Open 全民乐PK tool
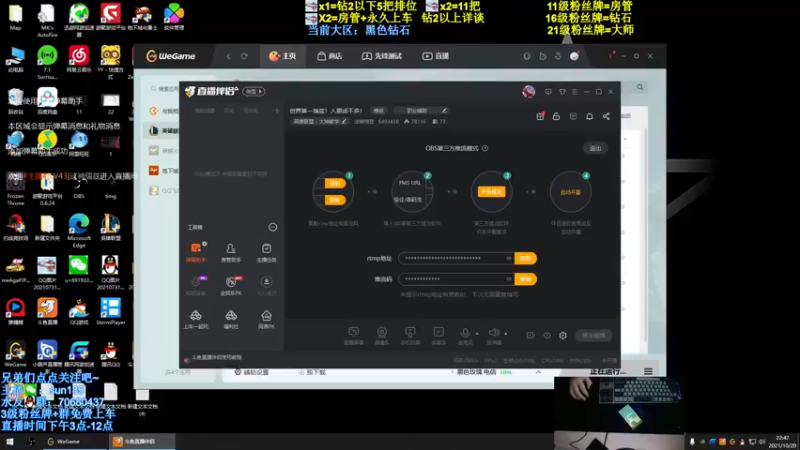This screenshot has width=800, height=450. pos(231,286)
